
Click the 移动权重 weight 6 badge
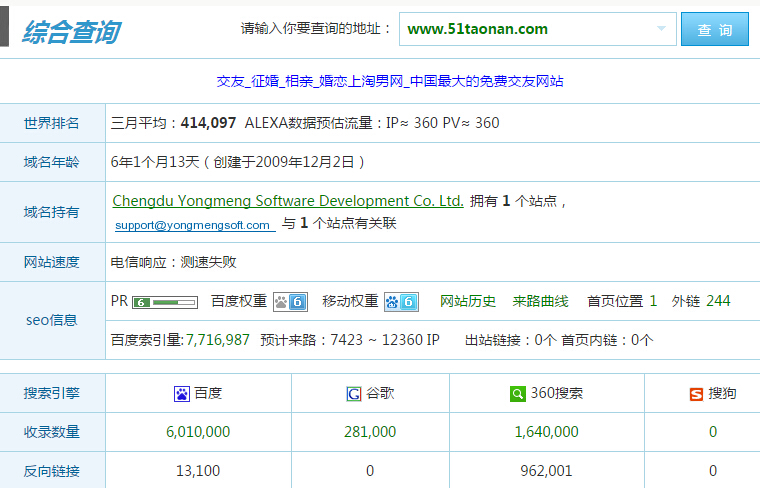pyautogui.click(x=401, y=302)
